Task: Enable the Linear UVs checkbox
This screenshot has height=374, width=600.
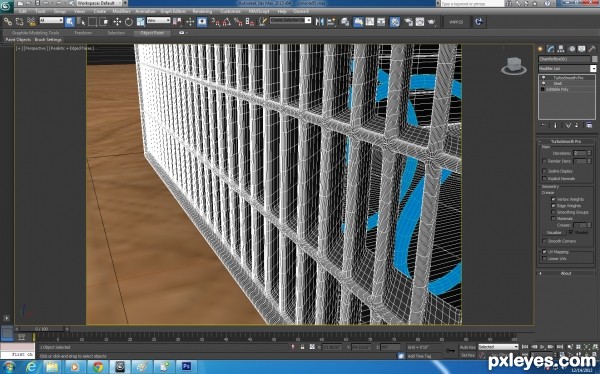Action: pyautogui.click(x=545, y=259)
